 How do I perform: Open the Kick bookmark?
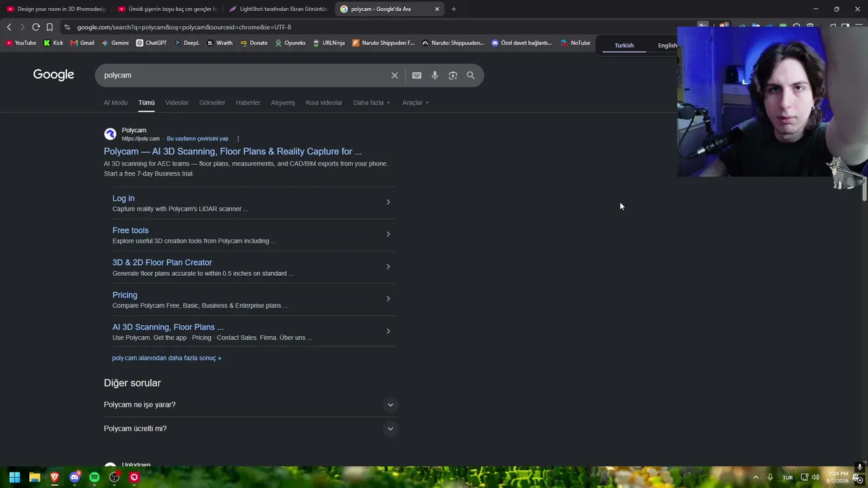53,43
